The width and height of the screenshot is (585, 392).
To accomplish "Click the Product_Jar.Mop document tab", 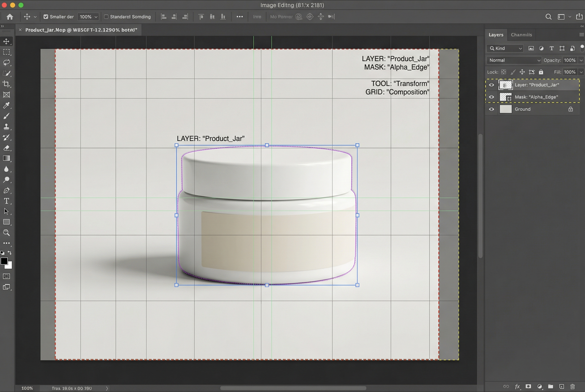I will (81, 30).
